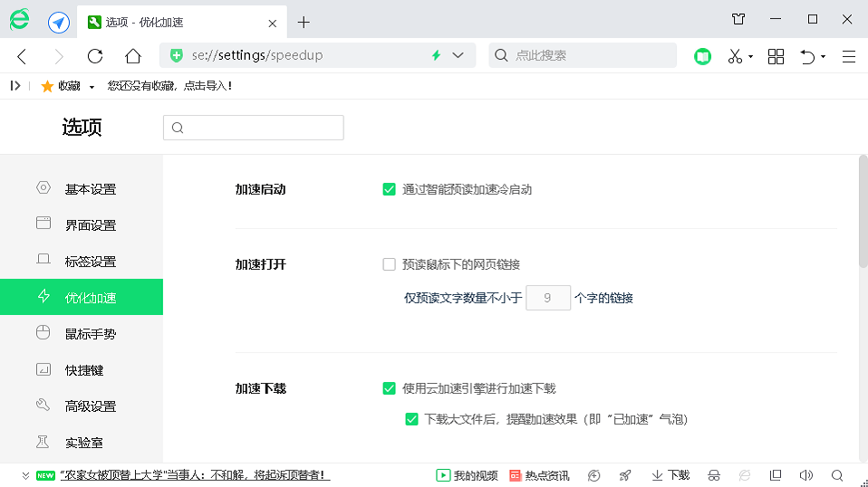868x487 pixels.
Task: Click the 加速打开 heading text
Action: [261, 264]
